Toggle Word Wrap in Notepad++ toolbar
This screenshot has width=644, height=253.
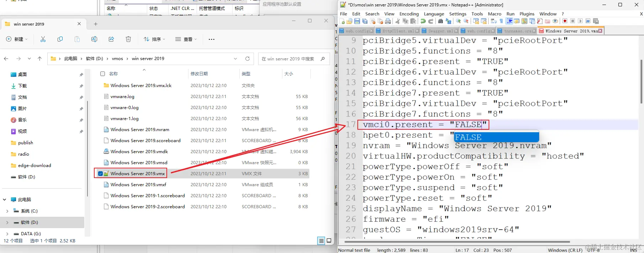pyautogui.click(x=494, y=21)
